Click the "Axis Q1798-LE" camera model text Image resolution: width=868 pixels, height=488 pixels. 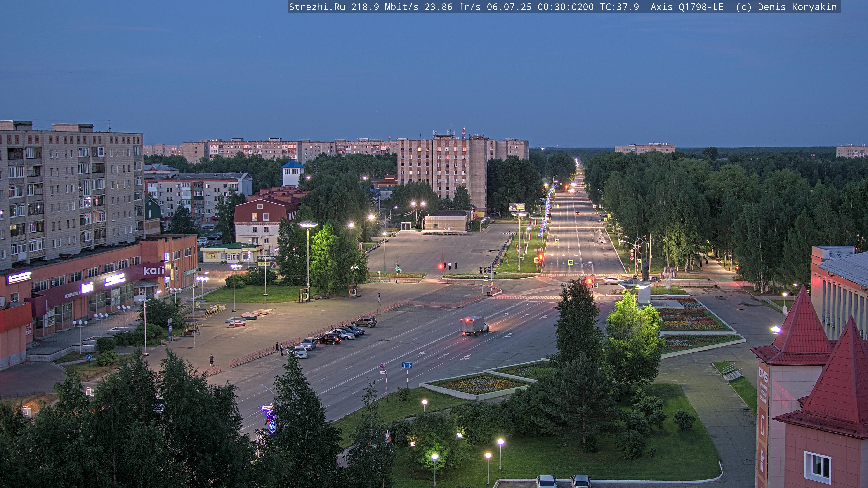click(687, 7)
